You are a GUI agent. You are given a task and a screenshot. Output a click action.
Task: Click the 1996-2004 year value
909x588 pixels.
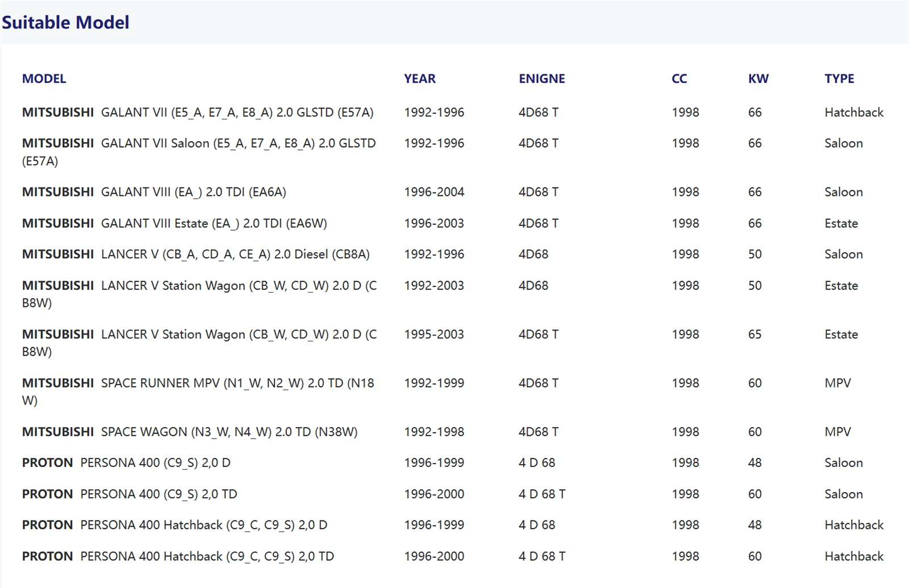click(434, 193)
